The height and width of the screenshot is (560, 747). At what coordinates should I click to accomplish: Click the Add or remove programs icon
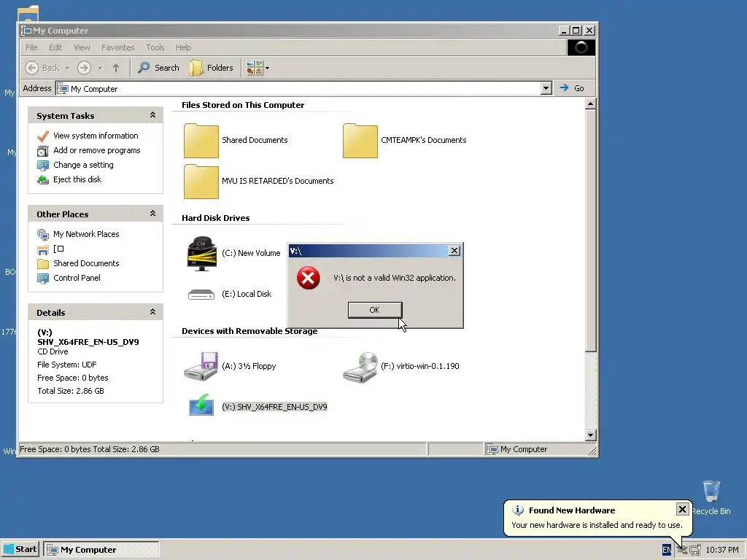(43, 151)
